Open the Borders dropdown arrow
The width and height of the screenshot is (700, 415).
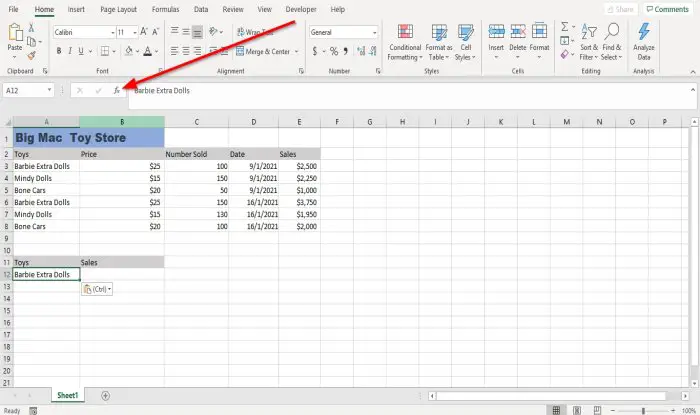pos(114,52)
